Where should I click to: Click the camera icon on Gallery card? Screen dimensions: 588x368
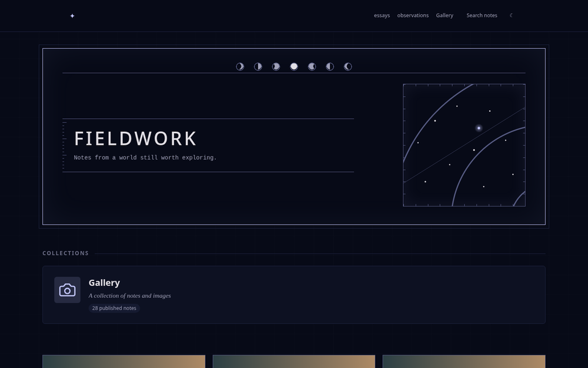coord(68,290)
